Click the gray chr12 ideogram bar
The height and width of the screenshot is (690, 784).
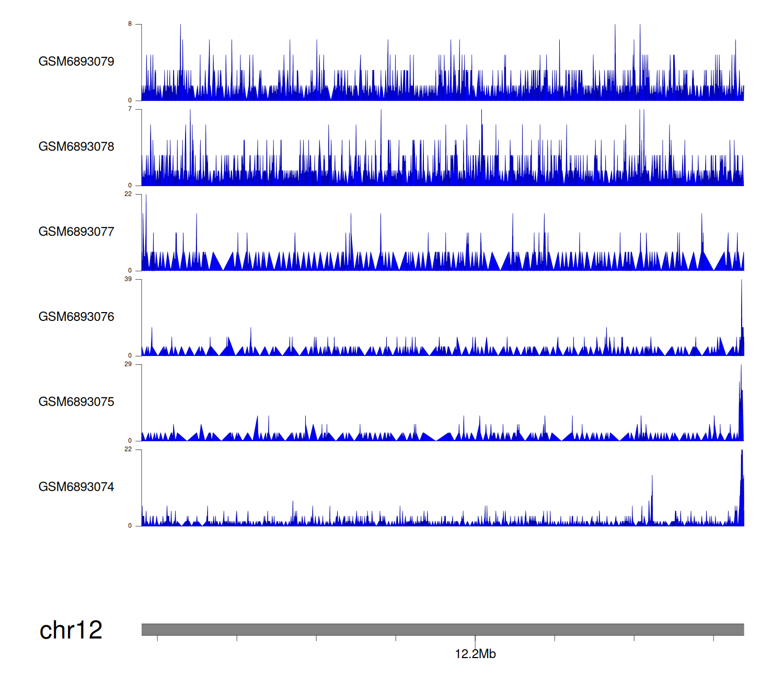point(442,629)
